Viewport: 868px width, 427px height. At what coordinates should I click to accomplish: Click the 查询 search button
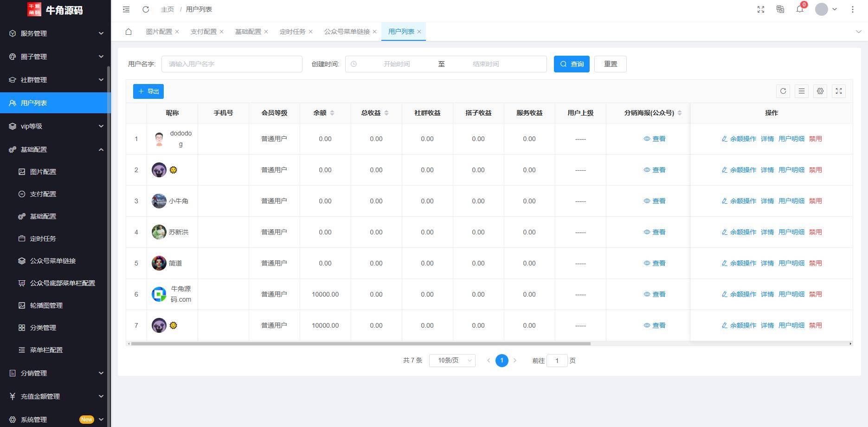pos(572,64)
